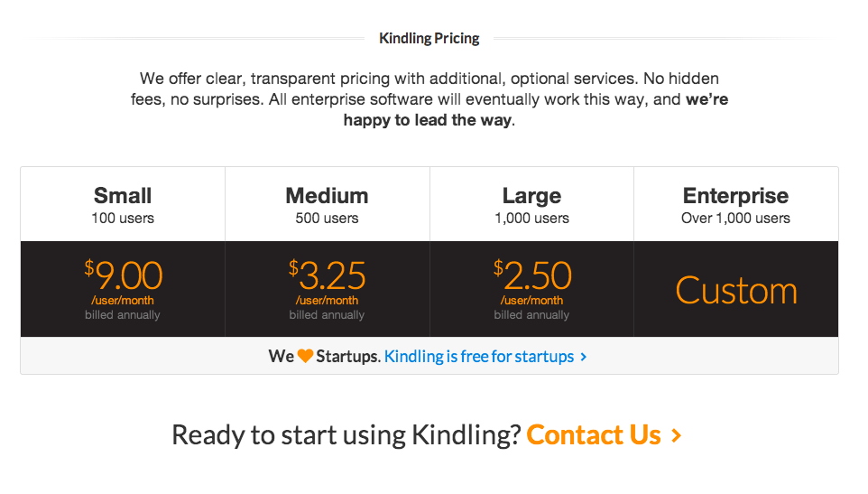Viewport: 868px width, 494px height.
Task: Click billed annually under Small plan
Action: click(123, 314)
